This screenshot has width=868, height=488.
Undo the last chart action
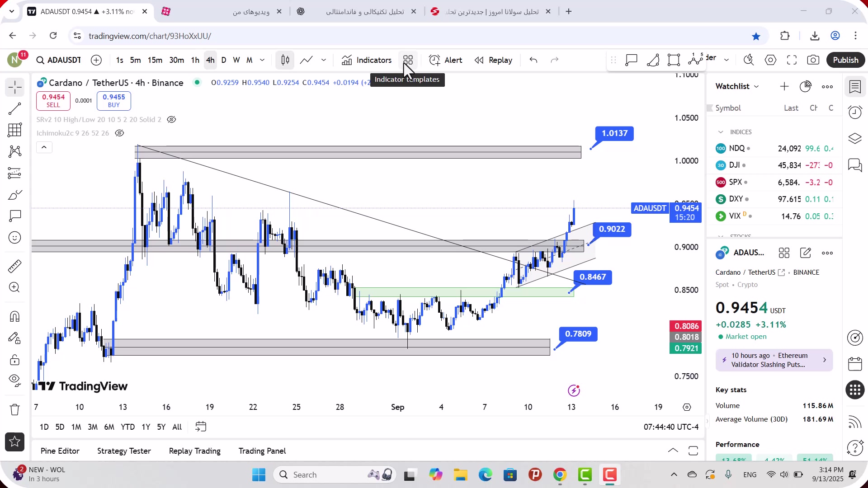533,60
